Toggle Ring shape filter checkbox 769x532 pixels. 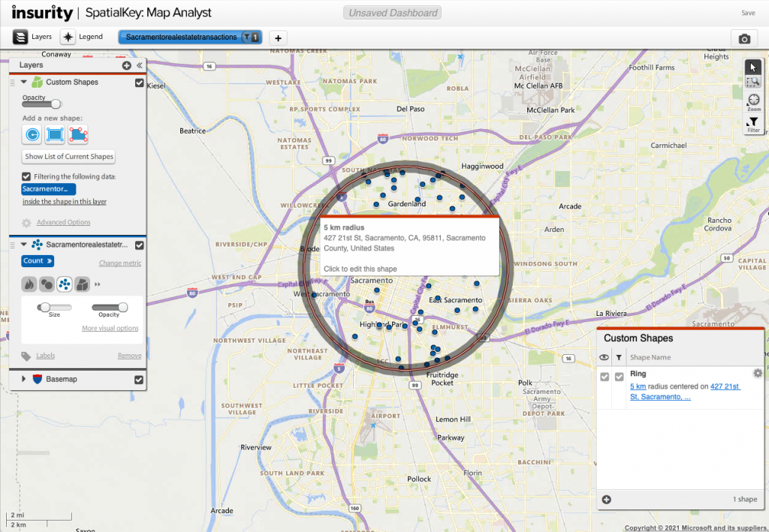click(620, 377)
